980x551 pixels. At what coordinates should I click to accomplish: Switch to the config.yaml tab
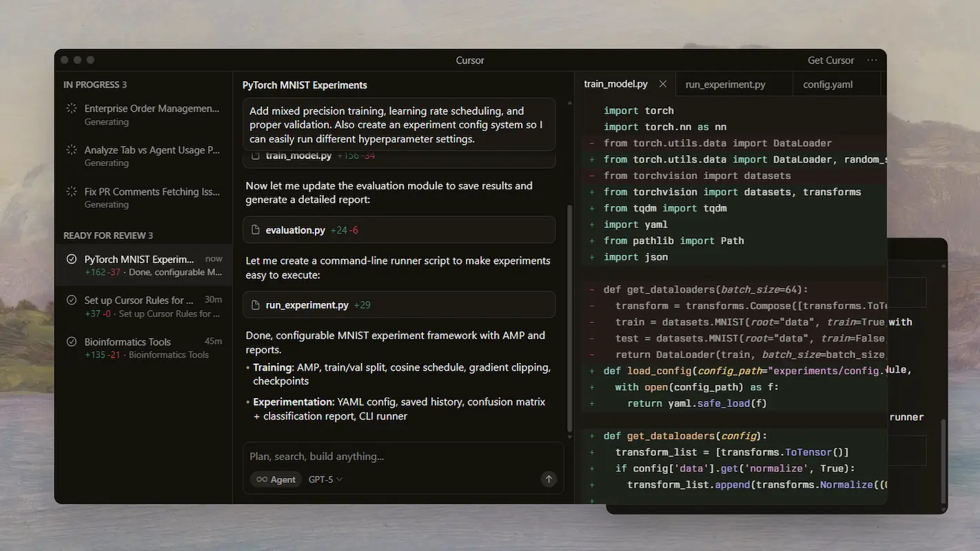point(828,85)
